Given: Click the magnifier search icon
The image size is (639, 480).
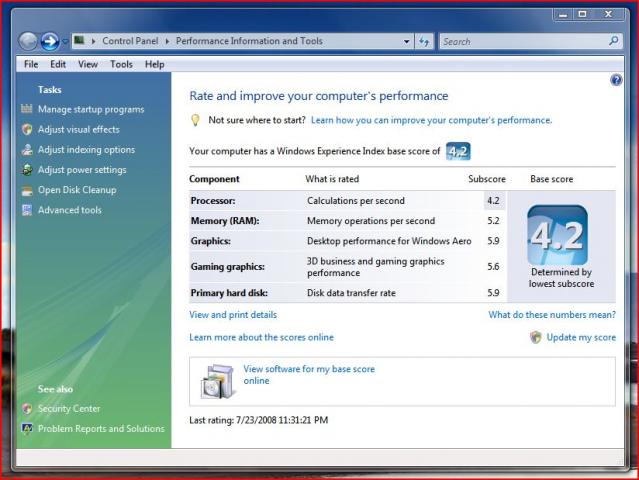Looking at the screenshot, I should pyautogui.click(x=614, y=41).
